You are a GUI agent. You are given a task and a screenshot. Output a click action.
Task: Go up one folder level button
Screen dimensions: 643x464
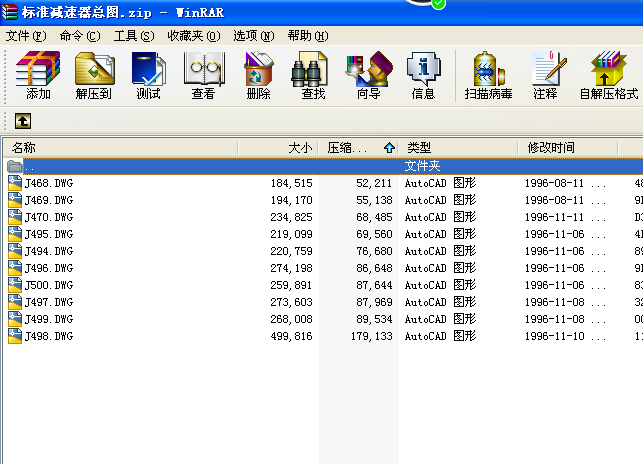tap(23, 121)
